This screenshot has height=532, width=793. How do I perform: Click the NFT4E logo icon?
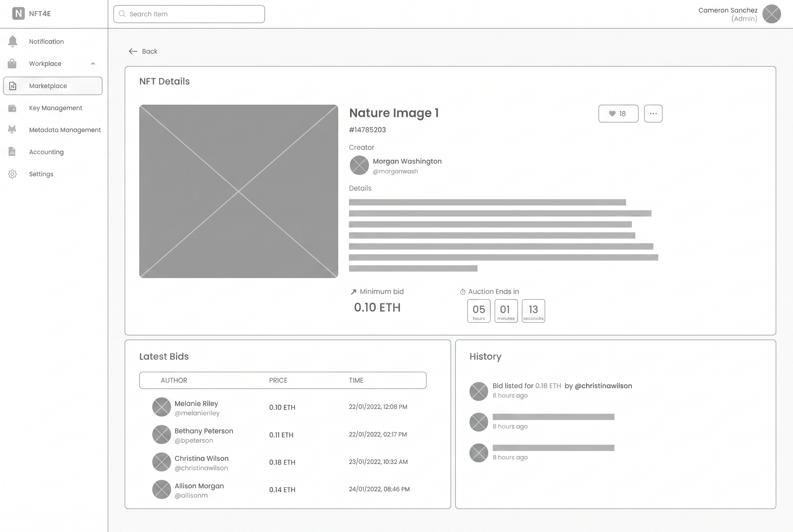coord(18,13)
